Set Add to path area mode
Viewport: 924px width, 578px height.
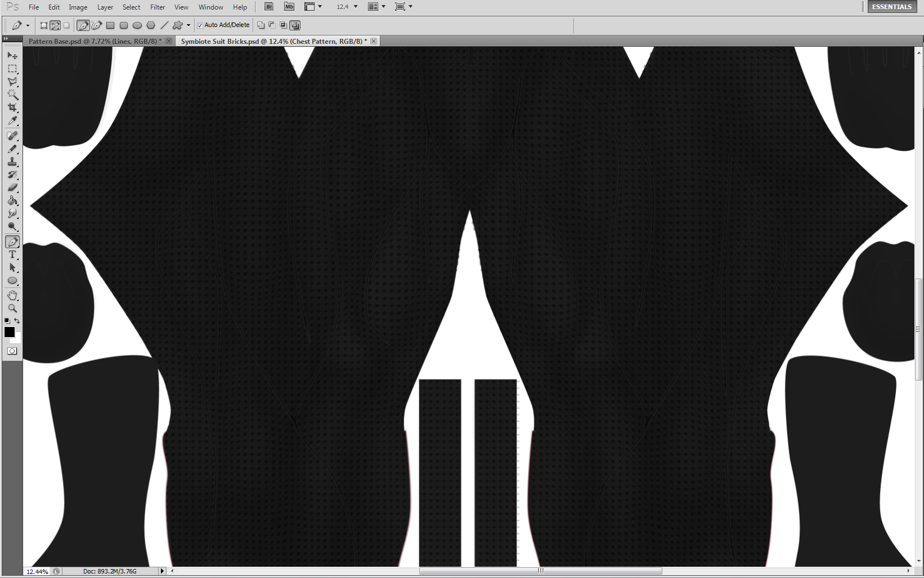[261, 25]
